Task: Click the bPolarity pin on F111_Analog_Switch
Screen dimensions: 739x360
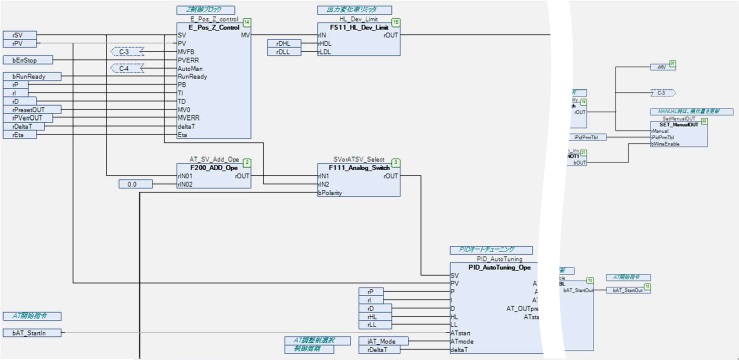Action: 330,193
